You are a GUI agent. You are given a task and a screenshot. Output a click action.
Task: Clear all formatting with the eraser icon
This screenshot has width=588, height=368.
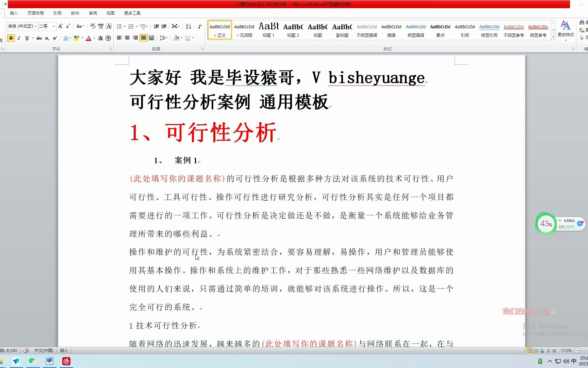tap(93, 26)
